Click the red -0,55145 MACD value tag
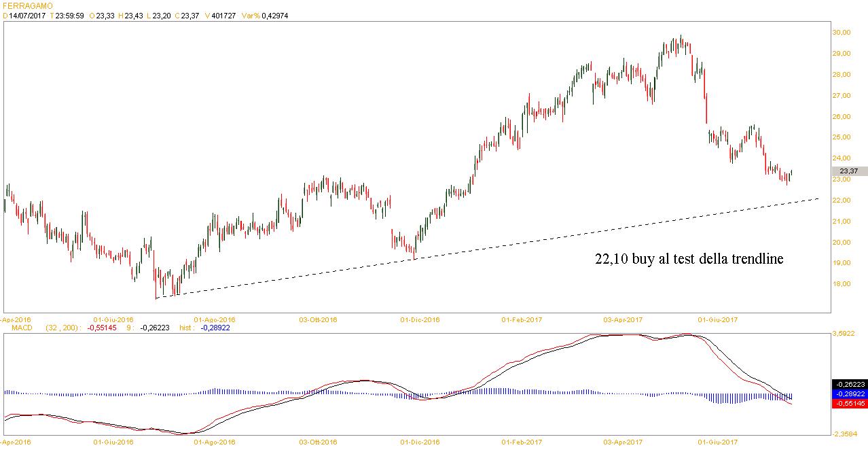The height and width of the screenshot is (454, 868). point(849,404)
